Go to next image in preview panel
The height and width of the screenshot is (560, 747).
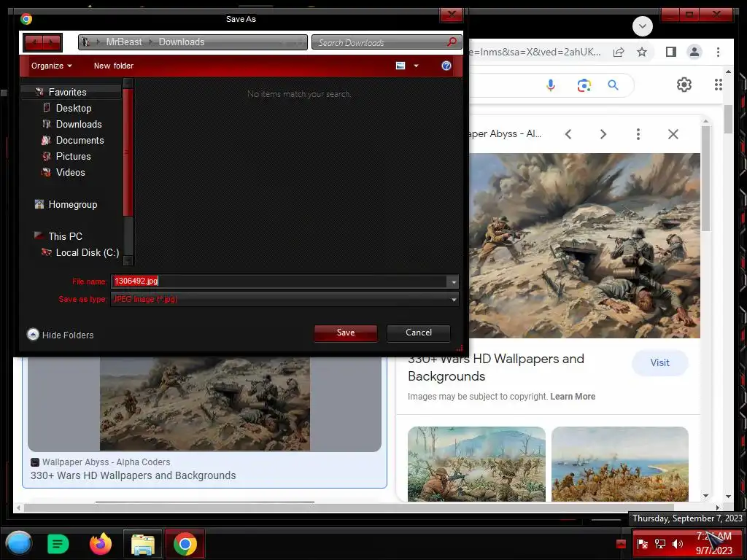point(603,134)
